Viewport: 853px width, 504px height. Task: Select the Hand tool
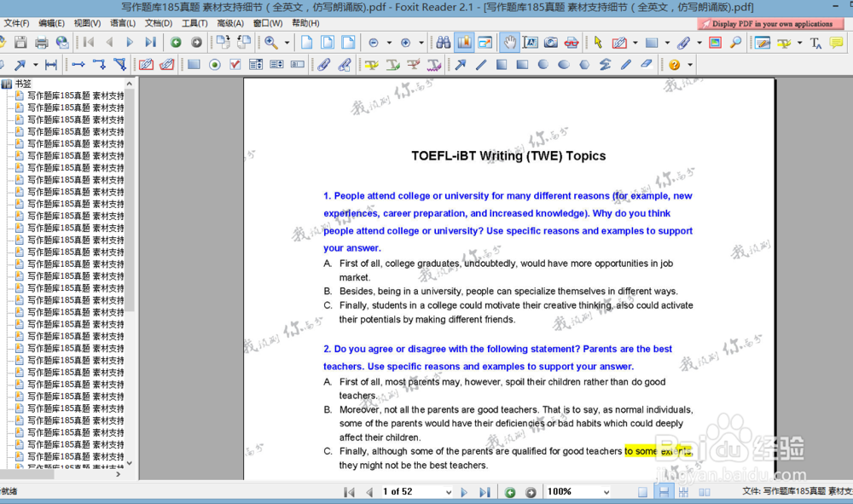(509, 43)
